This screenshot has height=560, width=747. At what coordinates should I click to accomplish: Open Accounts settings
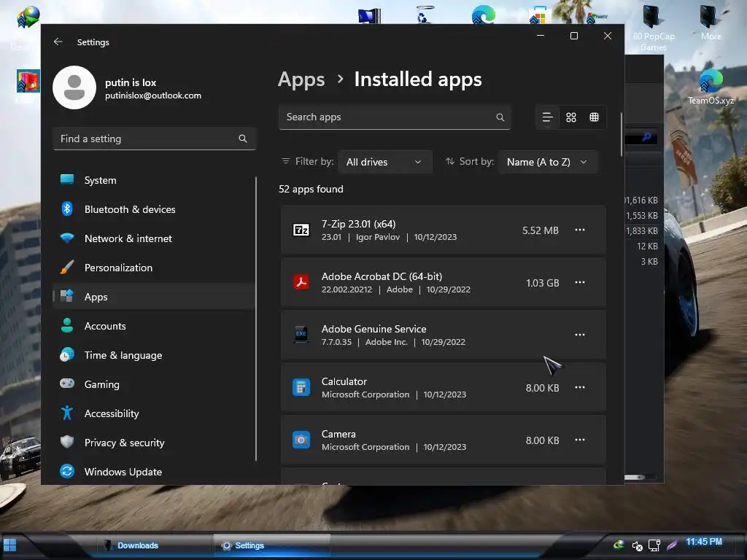click(155, 326)
